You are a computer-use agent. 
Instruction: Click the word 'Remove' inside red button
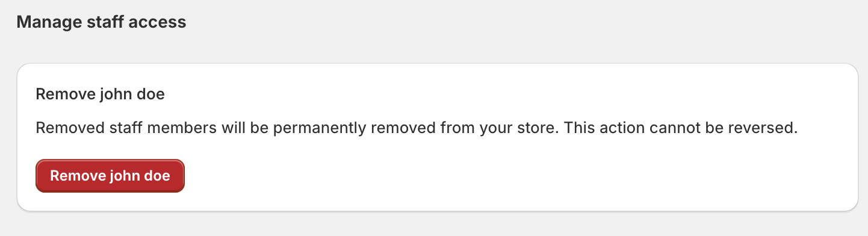click(x=76, y=176)
